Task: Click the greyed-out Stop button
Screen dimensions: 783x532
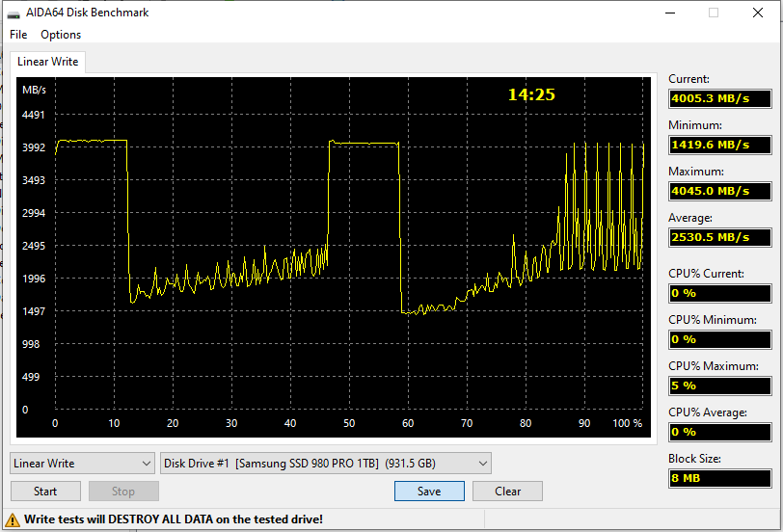Action: point(123,492)
